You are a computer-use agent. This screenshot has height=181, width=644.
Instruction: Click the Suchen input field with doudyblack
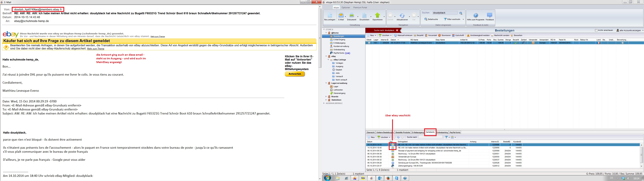[445, 13]
